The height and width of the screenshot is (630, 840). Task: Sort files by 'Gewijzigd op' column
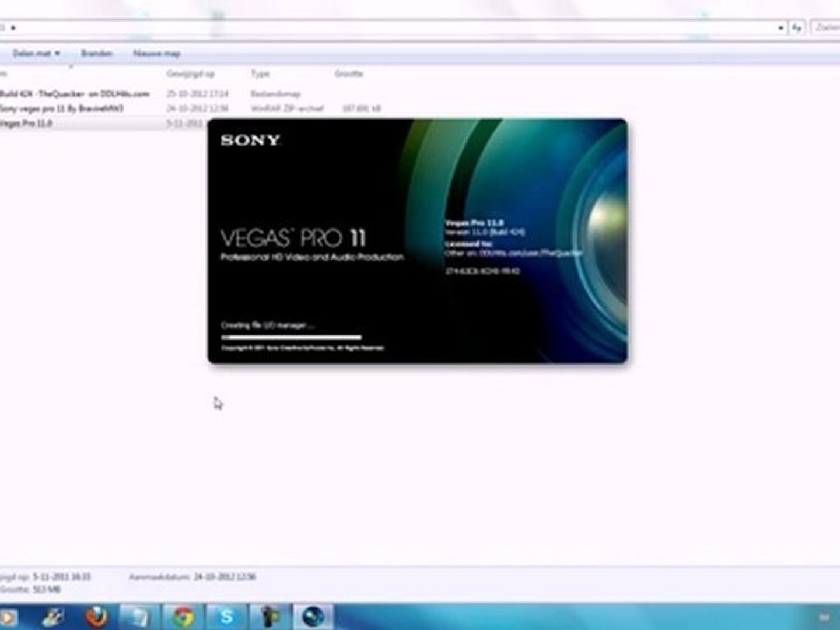[190, 73]
